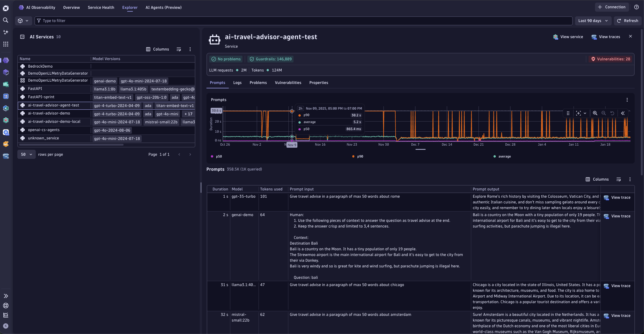644x334 pixels.
Task: Switch to the Vulnerabilities tab
Action: pyautogui.click(x=288, y=82)
